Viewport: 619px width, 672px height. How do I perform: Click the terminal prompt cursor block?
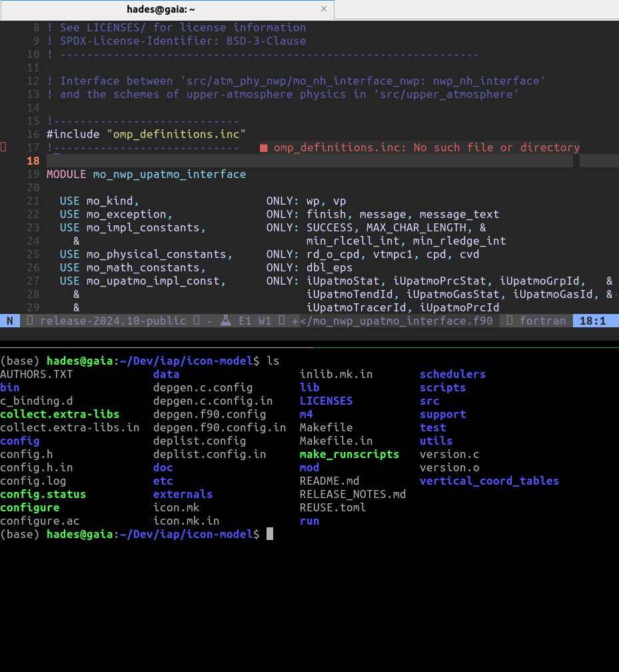pos(270,534)
